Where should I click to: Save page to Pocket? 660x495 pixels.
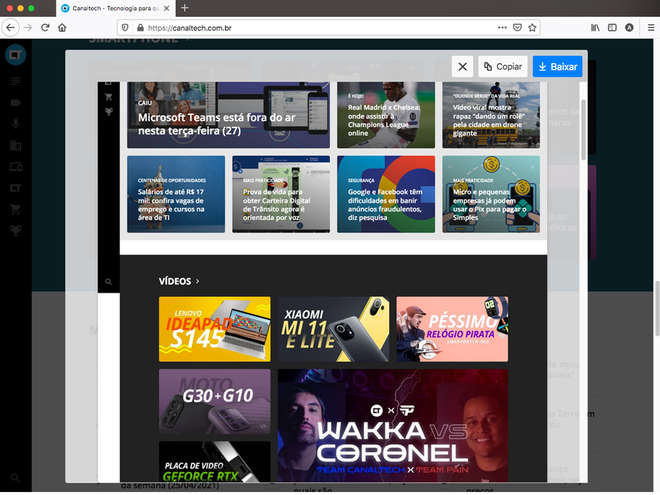click(x=517, y=28)
